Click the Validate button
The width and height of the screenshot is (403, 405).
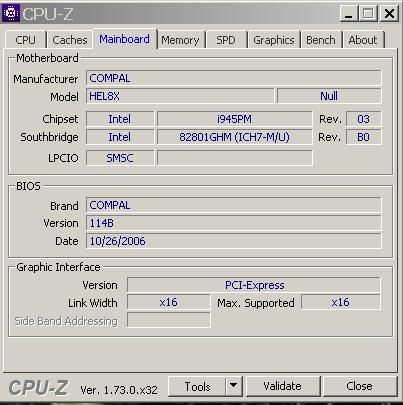[x=283, y=386]
